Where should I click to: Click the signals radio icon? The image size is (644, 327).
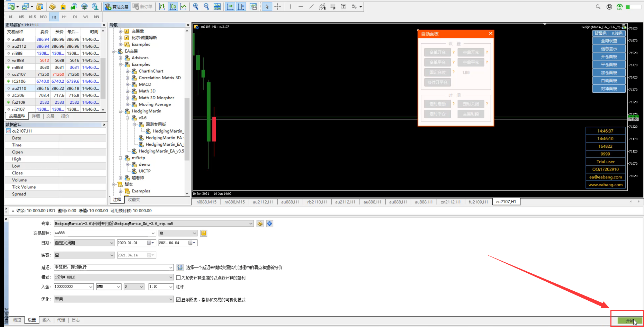pyautogui.click(x=74, y=7)
